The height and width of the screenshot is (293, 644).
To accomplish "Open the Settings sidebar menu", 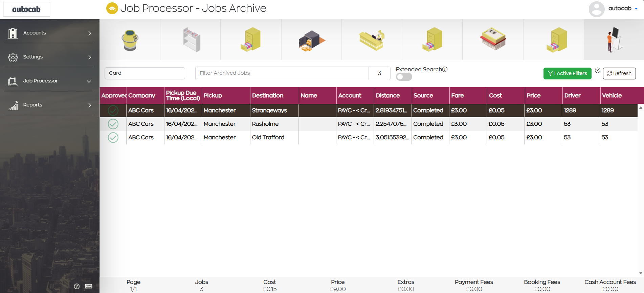I will pos(49,57).
